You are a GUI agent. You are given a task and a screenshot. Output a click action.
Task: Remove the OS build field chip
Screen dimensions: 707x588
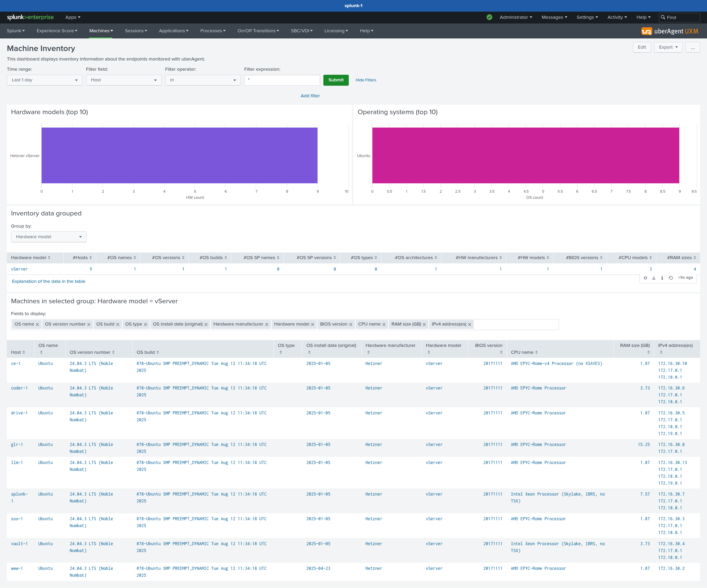point(118,324)
